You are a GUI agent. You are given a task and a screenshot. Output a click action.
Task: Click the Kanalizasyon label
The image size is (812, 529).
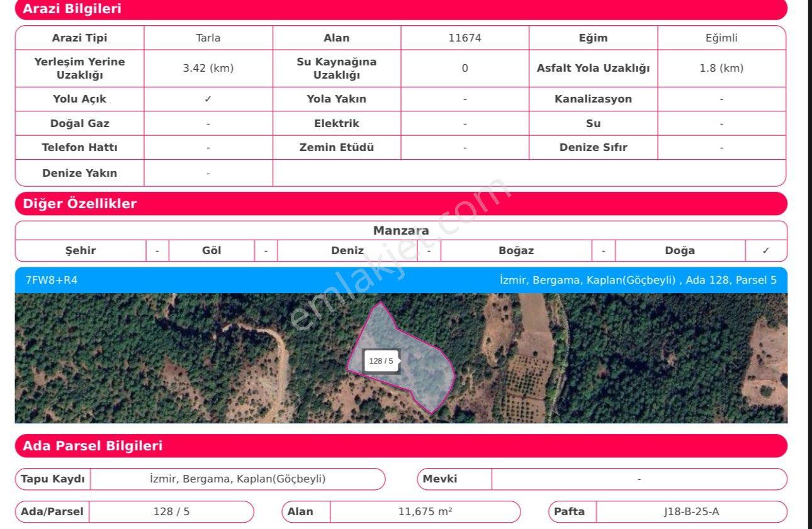coord(593,99)
